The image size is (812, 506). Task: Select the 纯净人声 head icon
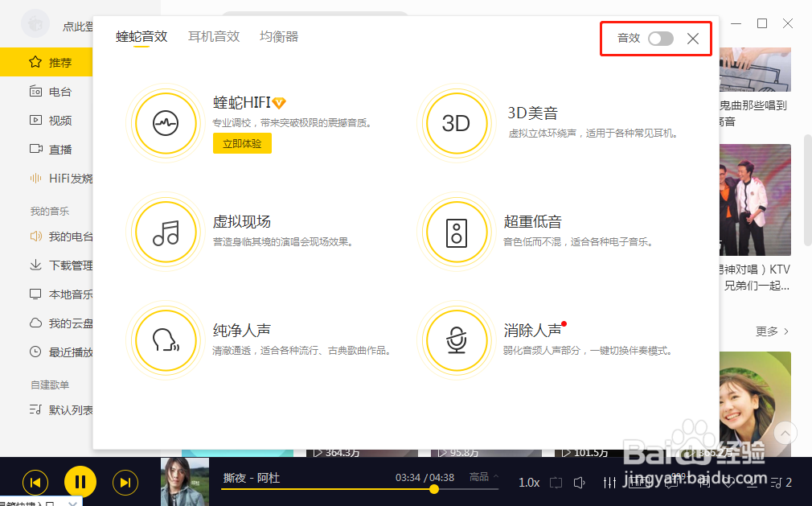click(166, 341)
